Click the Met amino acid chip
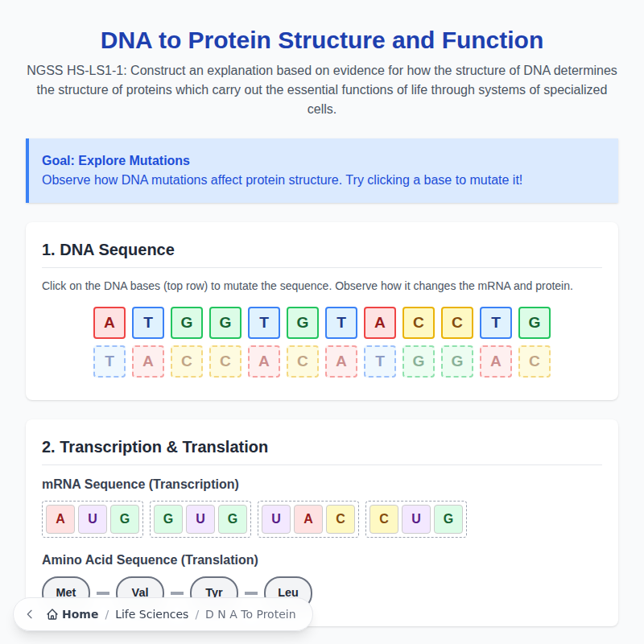Viewport: 644px width, 644px height. point(66,592)
